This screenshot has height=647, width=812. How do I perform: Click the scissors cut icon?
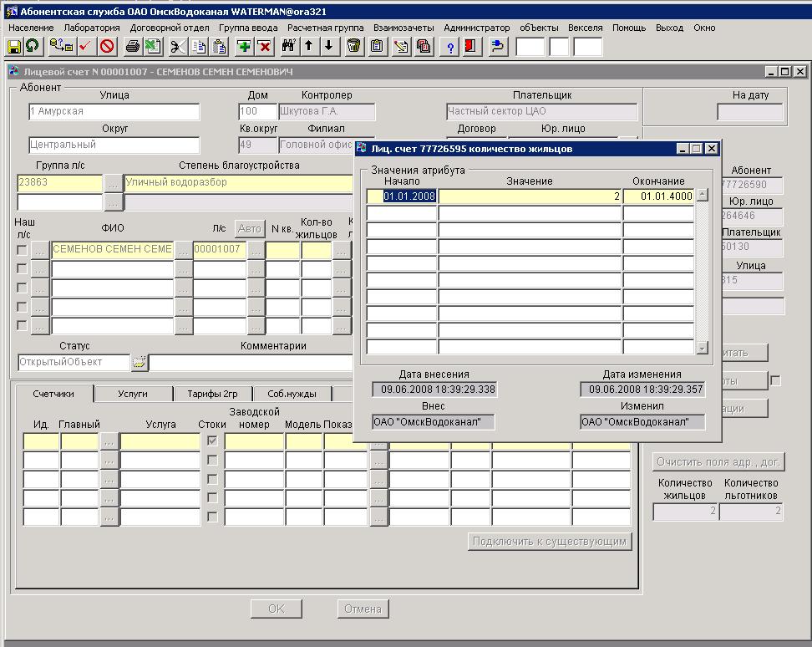point(178,47)
